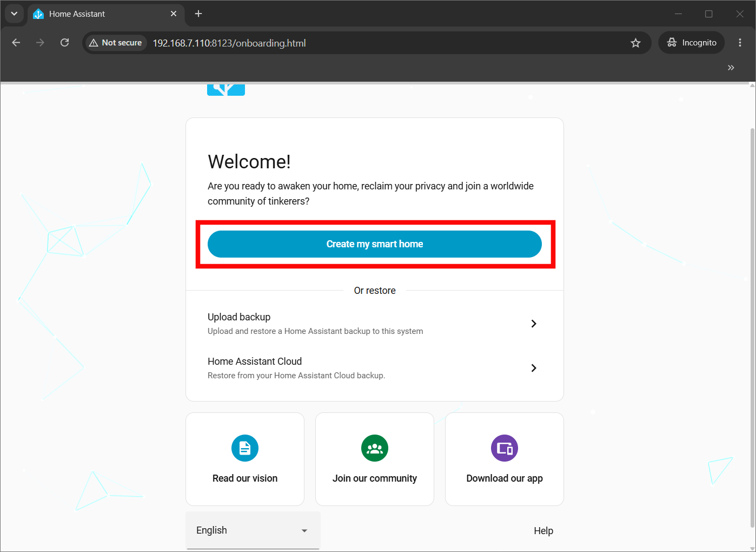Go back using browser back arrow
This screenshot has width=756, height=552.
coord(16,43)
